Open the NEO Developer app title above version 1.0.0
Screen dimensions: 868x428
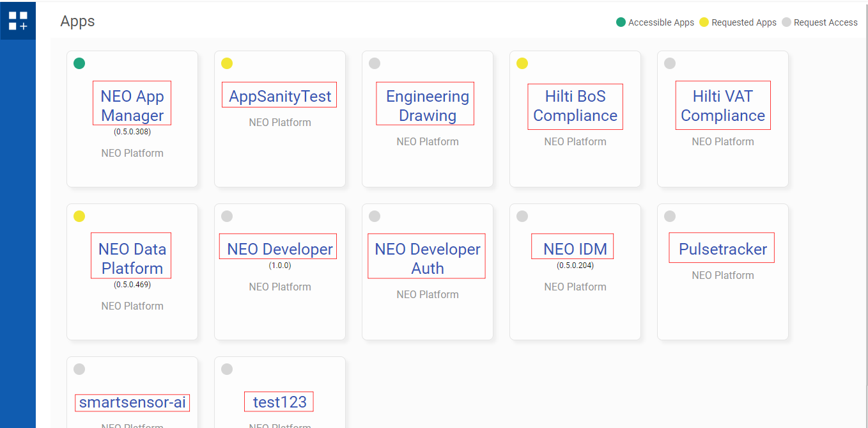280,249
